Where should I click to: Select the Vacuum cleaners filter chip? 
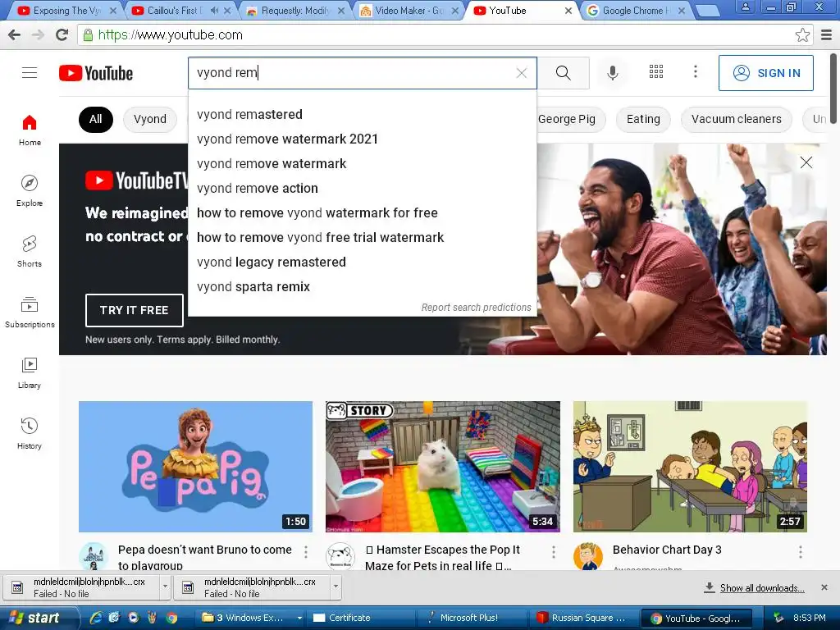click(x=736, y=119)
